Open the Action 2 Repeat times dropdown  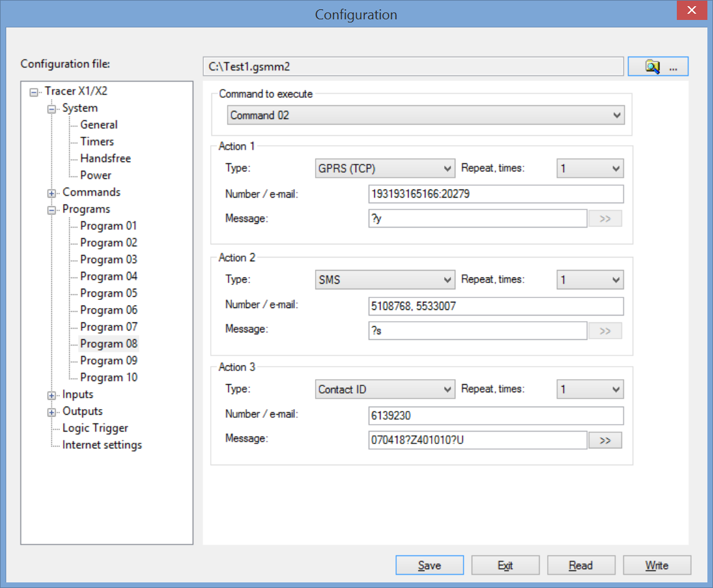pos(589,280)
